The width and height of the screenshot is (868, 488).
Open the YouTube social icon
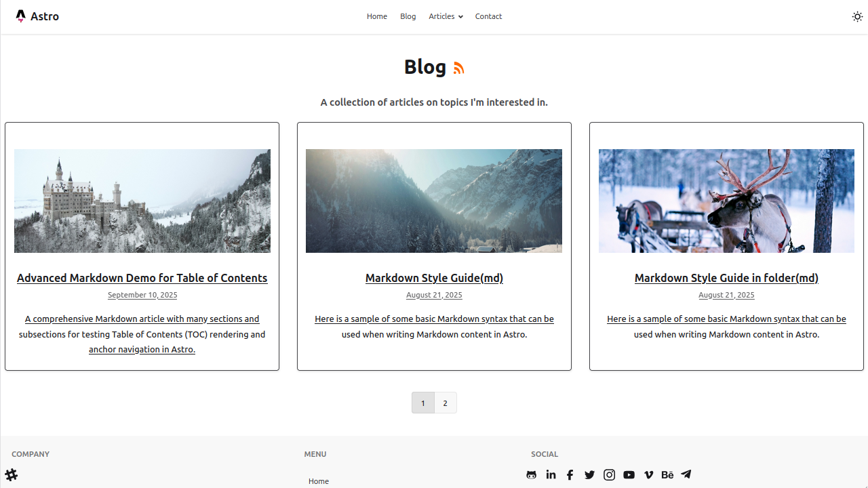[629, 474]
